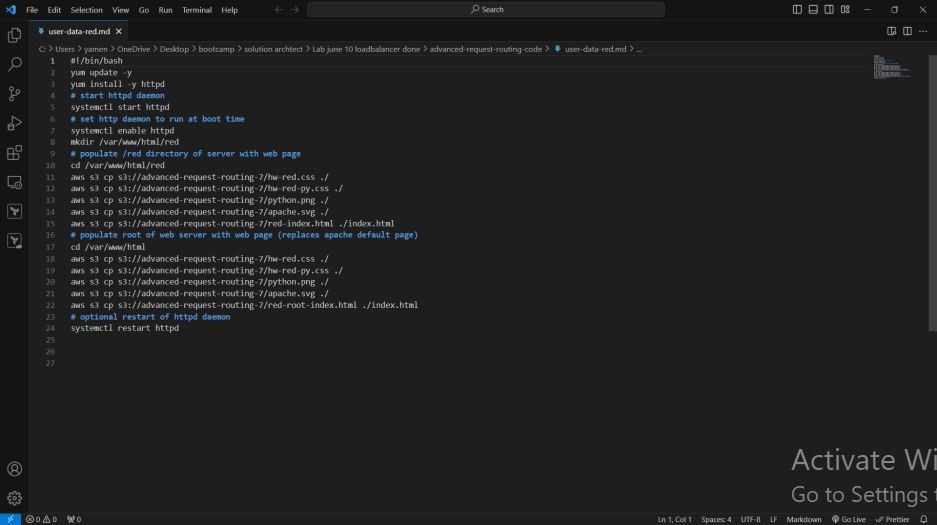Open the View menu
Image resolution: width=937 pixels, height=525 pixels.
(x=121, y=10)
